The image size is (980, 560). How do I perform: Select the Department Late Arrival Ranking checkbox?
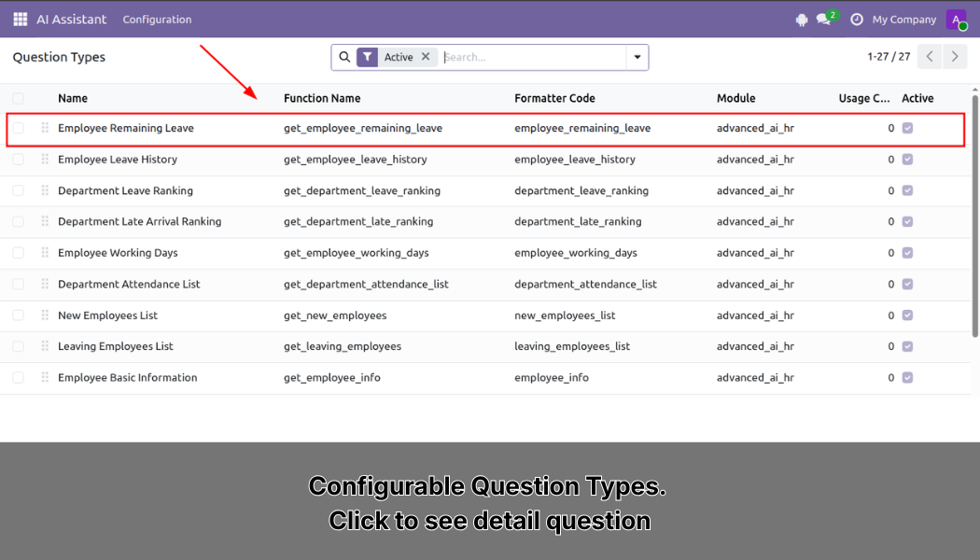18,222
